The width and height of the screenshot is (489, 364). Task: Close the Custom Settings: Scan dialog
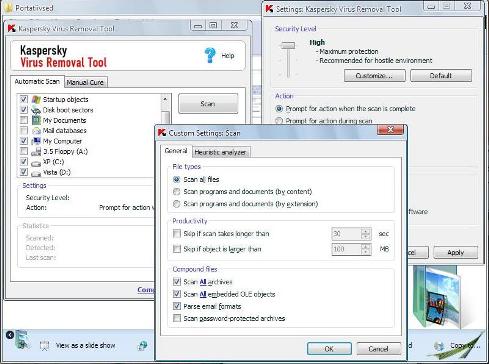tap(390, 129)
